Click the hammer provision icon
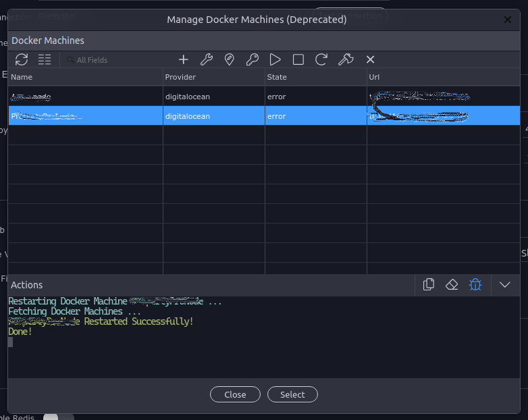 tap(346, 59)
